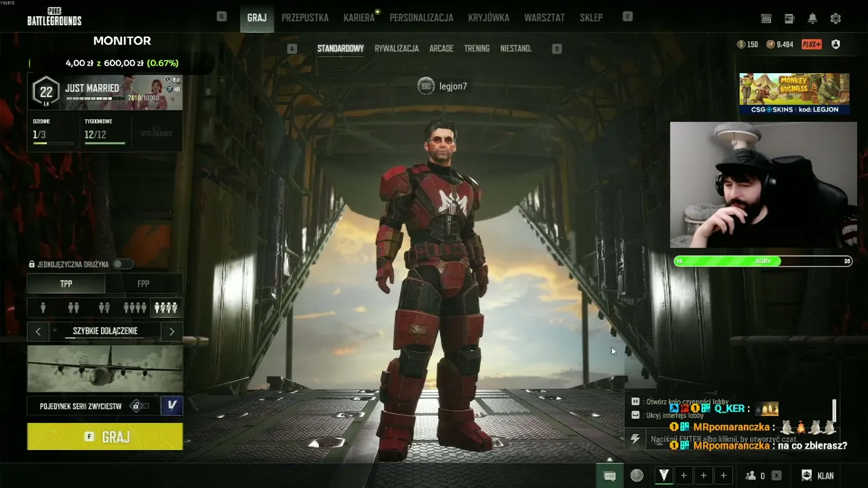Click the chat scrollbar

pos(834,411)
